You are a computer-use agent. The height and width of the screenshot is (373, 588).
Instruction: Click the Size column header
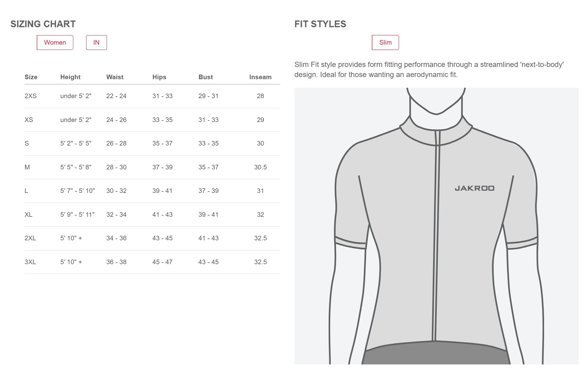[x=31, y=77]
